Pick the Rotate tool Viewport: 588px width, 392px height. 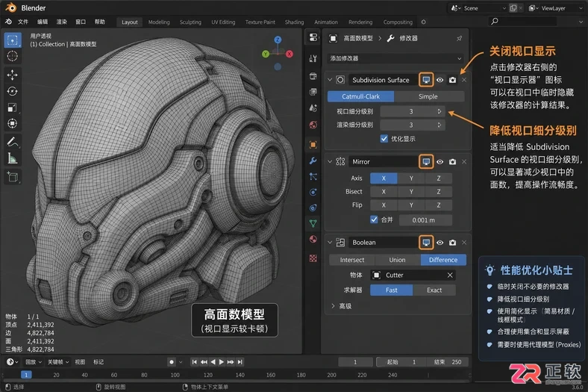13,92
